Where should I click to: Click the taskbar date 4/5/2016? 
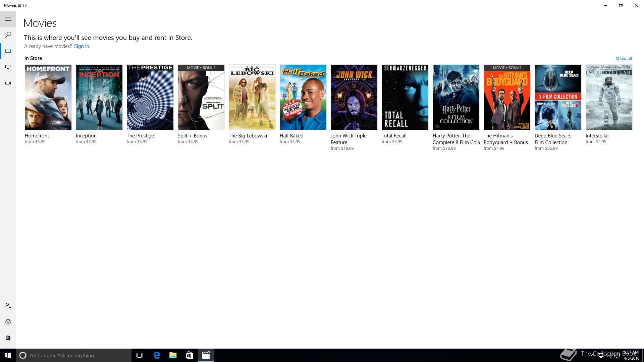(x=631, y=358)
